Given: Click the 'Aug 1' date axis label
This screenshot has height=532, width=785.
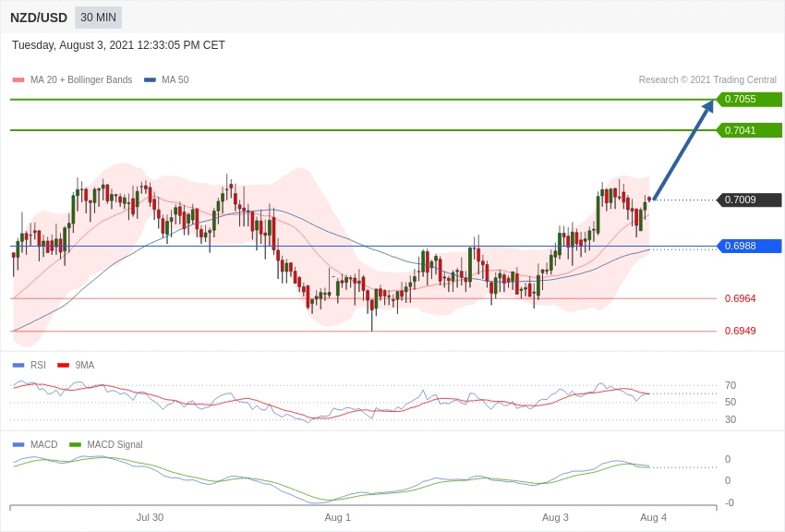Looking at the screenshot, I should point(337,517).
